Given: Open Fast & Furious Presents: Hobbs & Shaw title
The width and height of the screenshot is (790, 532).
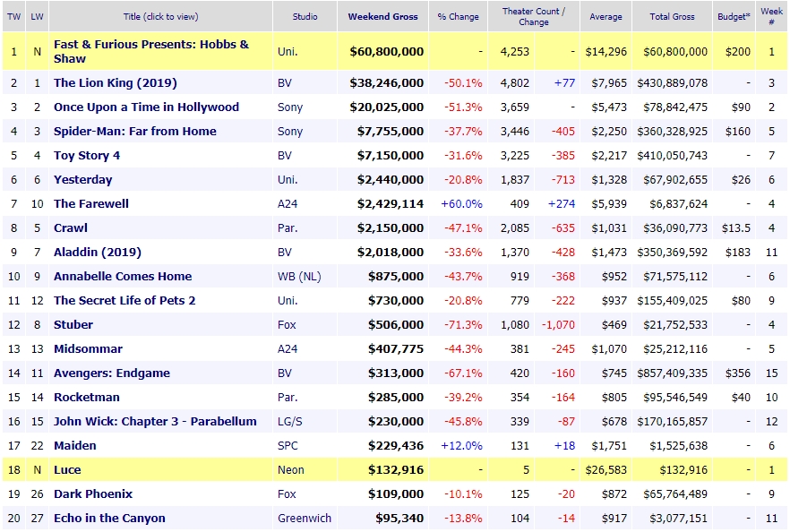Looking at the screenshot, I should point(151,51).
